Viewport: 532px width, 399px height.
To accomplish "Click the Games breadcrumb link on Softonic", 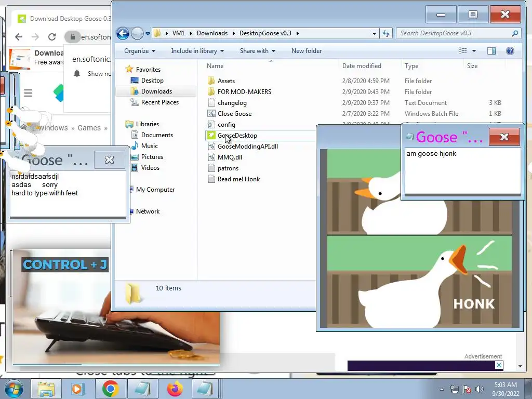I will (89, 128).
